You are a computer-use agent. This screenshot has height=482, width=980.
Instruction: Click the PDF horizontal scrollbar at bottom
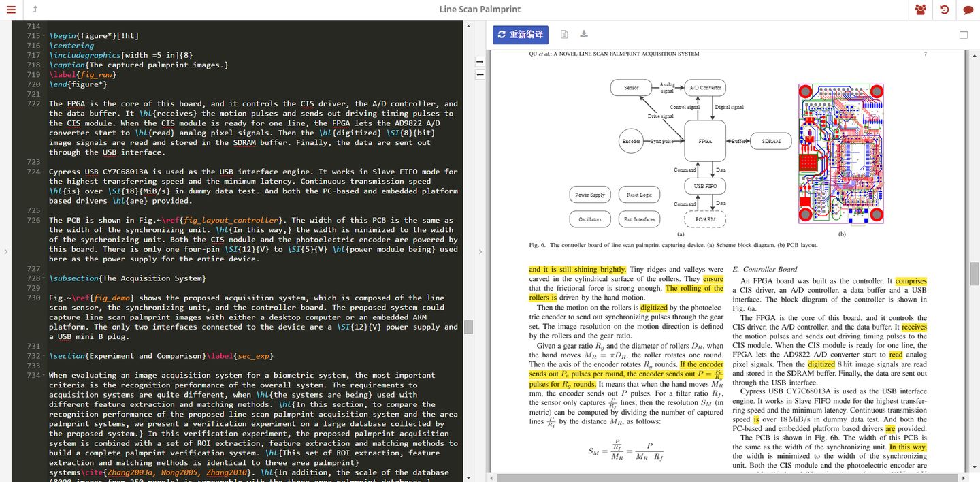(x=728, y=477)
